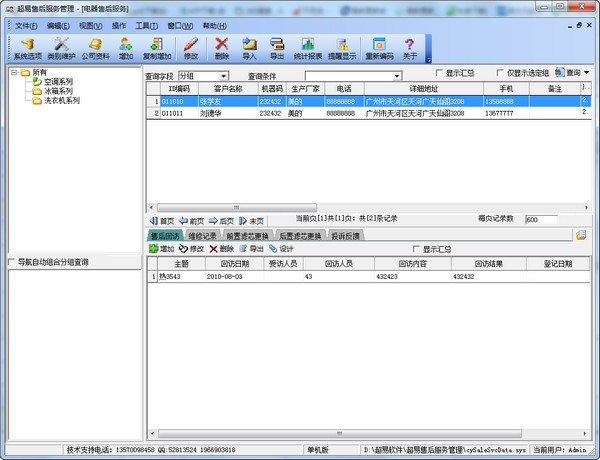Screen dimensions: 600x460
Task: Enable the upper 显示汇总 checkbox
Action: tap(440, 74)
